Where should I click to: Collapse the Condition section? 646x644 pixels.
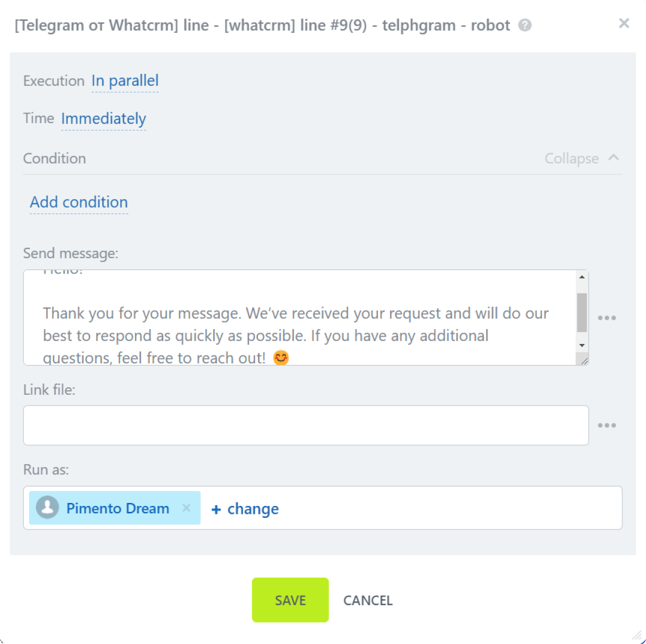(x=571, y=158)
